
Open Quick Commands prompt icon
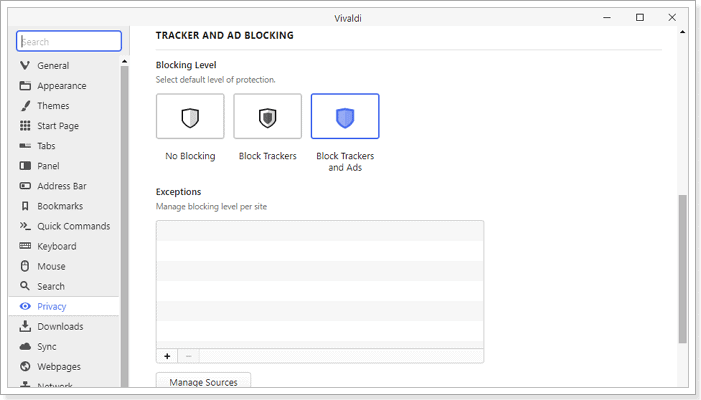[x=25, y=226]
